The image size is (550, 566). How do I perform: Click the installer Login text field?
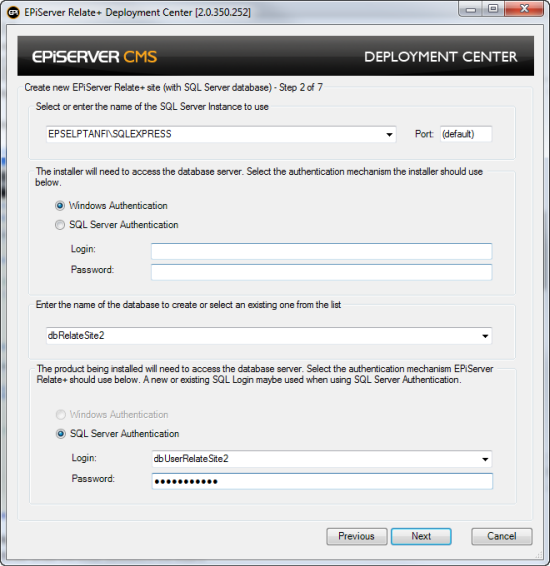point(322,251)
